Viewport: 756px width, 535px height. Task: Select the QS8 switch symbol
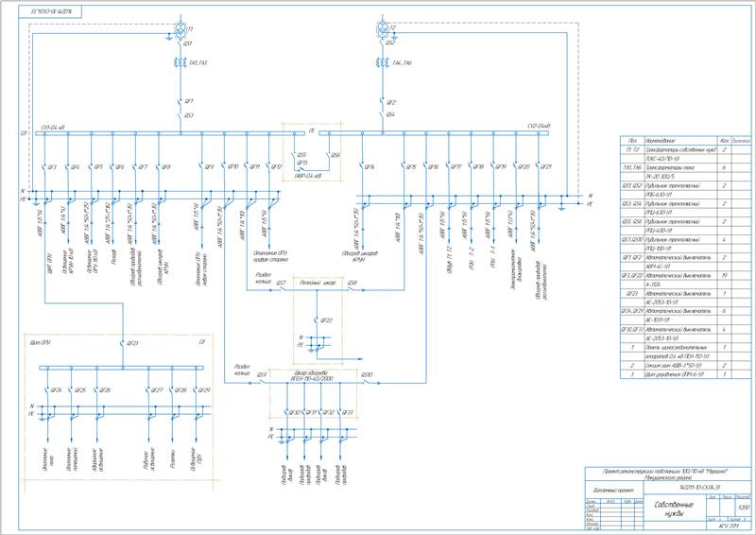(352, 288)
